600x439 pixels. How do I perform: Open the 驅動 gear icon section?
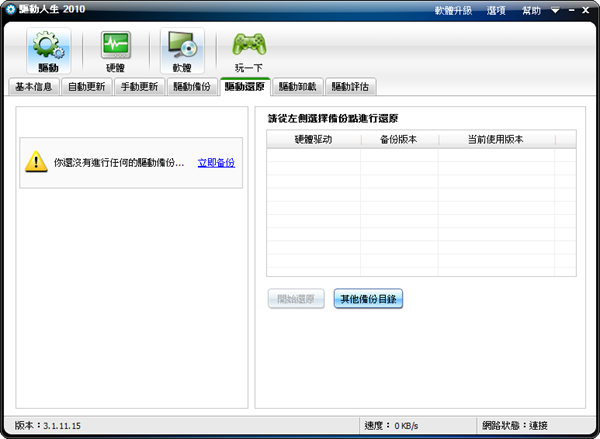[49, 51]
